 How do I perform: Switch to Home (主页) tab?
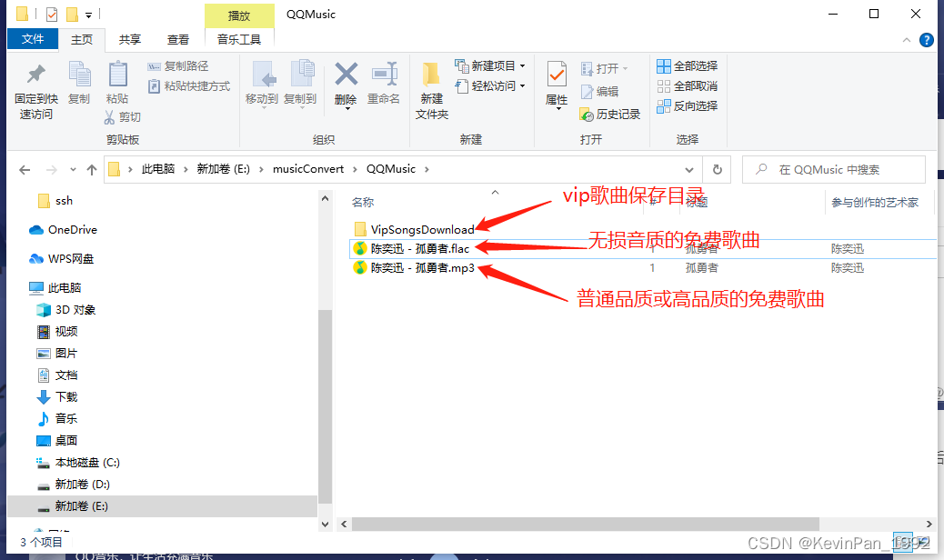(82, 40)
